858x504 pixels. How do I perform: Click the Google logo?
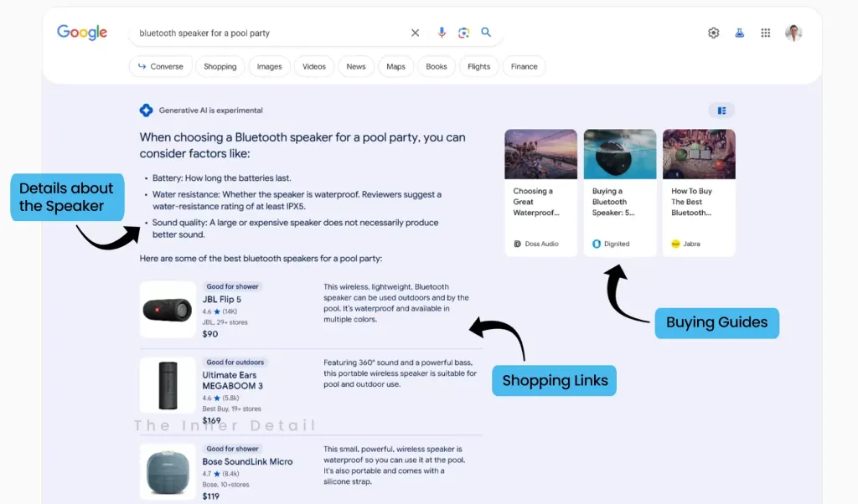tap(82, 33)
